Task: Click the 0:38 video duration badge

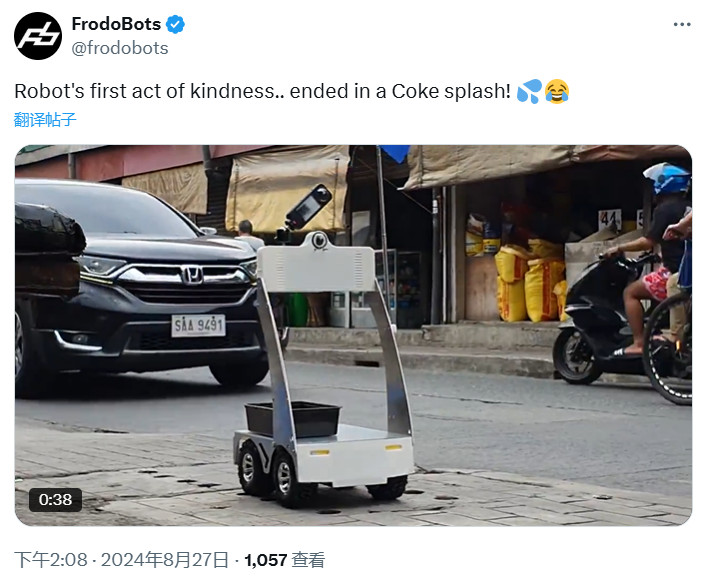Action: click(55, 499)
